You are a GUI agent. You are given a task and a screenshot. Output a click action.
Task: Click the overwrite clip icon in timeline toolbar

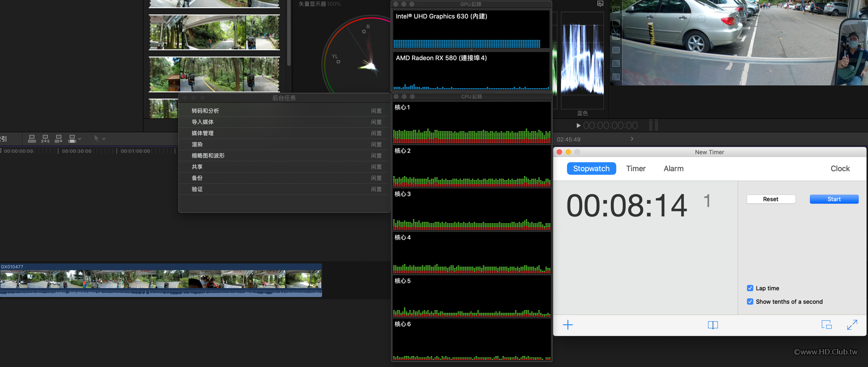[72, 139]
